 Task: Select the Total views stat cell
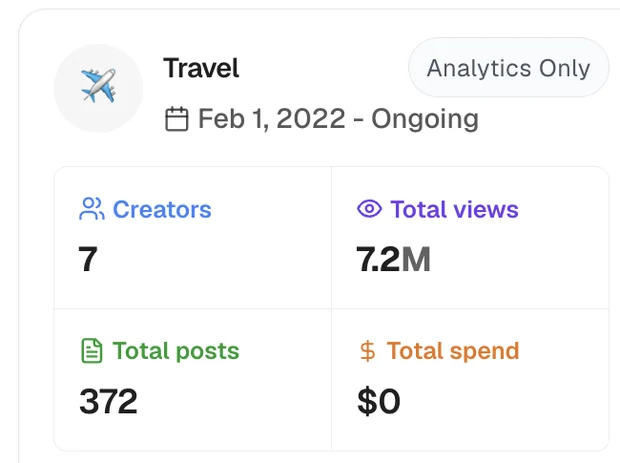point(470,237)
